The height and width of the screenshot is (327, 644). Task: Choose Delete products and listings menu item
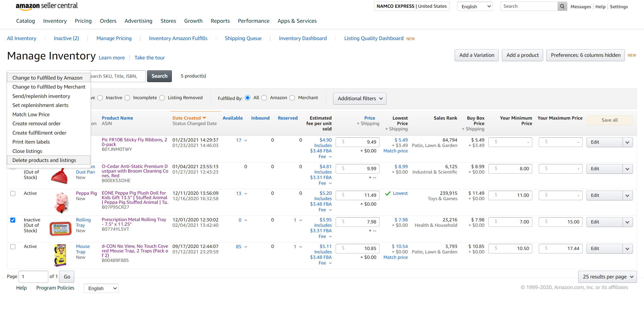[x=44, y=160]
